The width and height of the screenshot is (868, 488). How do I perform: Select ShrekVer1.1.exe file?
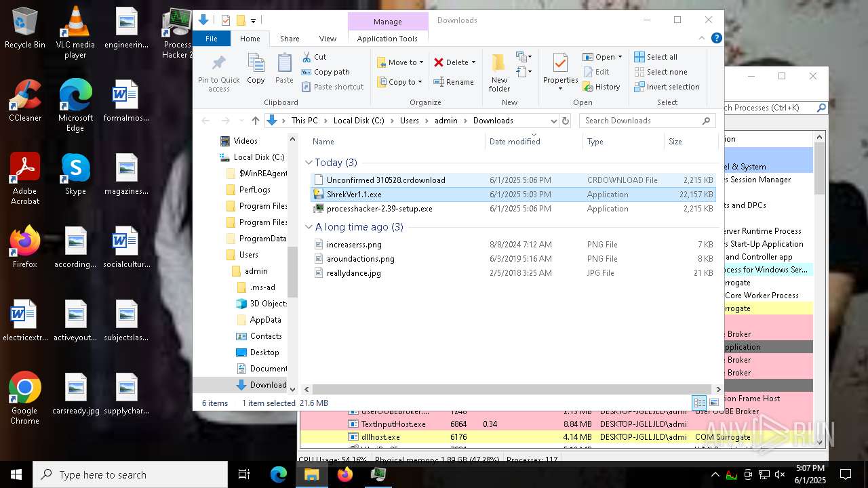(512, 195)
